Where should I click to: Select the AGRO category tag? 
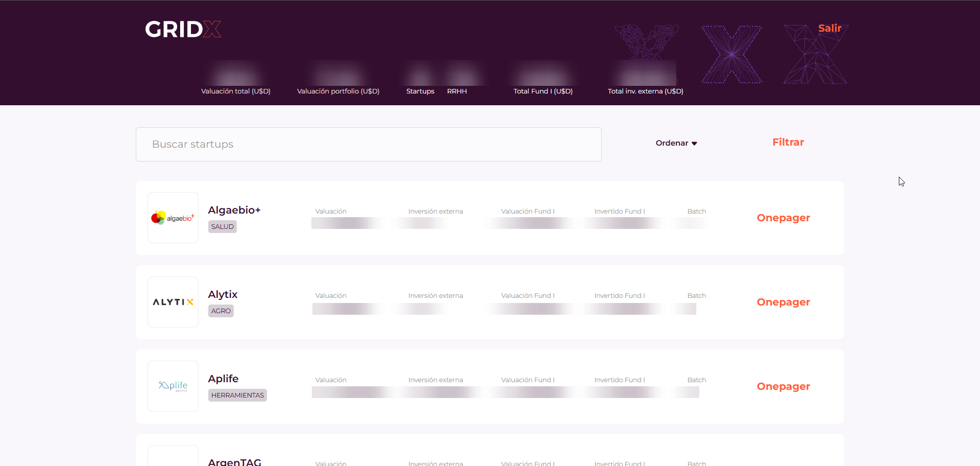(x=220, y=310)
